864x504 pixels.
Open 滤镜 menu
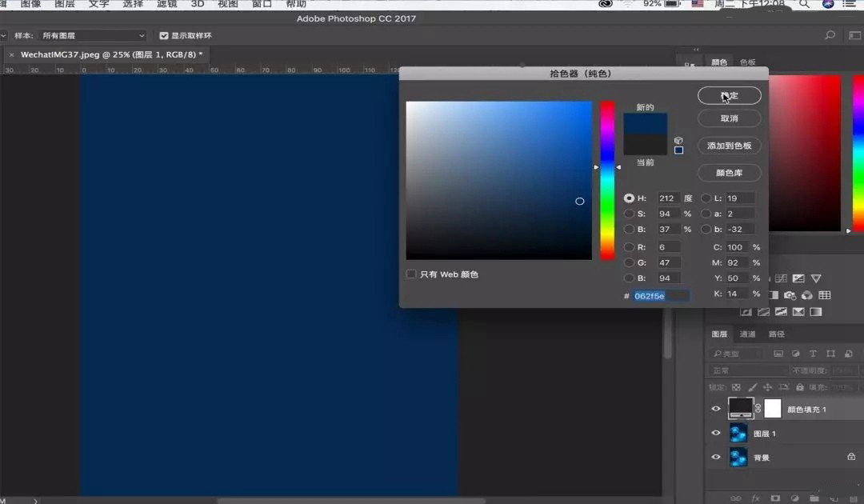pos(166,4)
